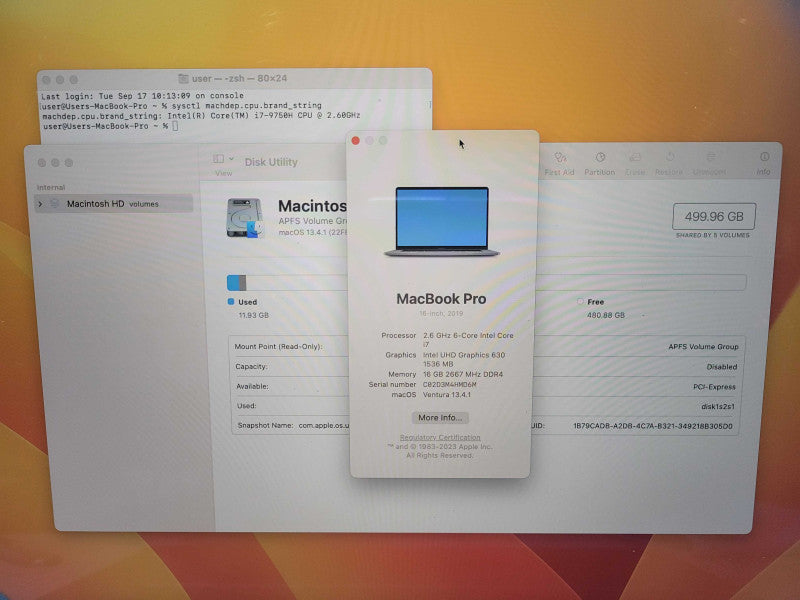The image size is (800, 600).
Task: Click the "Snapshot Name:" row label
Action: click(265, 425)
